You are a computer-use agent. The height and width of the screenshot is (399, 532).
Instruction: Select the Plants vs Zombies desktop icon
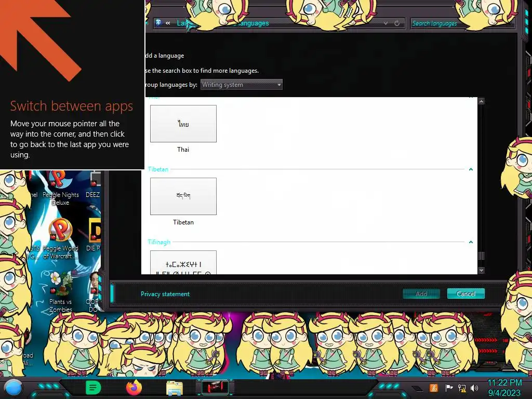[x=60, y=292]
